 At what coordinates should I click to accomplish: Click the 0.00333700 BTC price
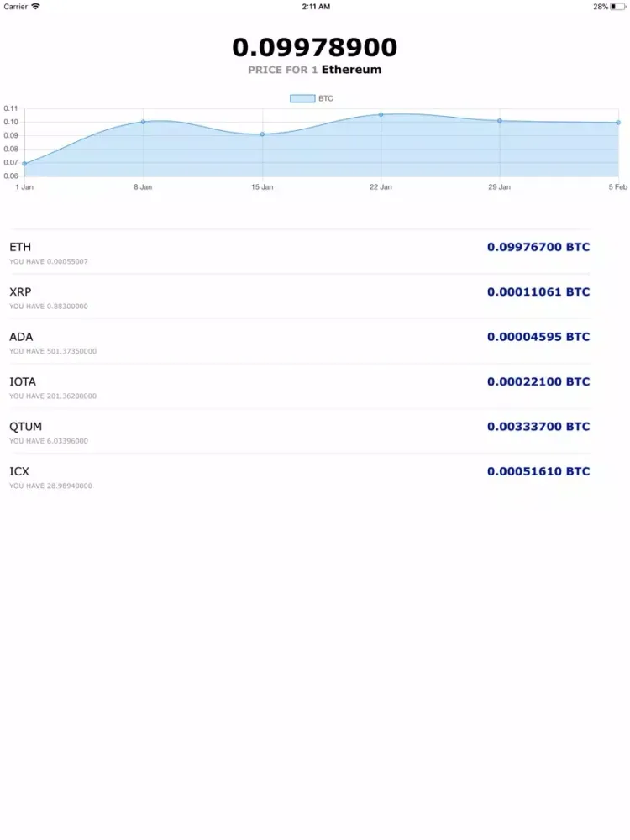tap(538, 427)
